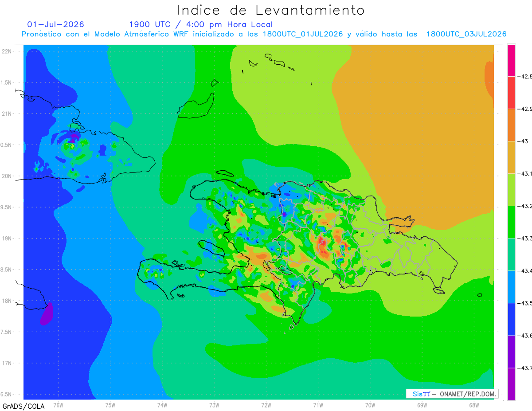The height and width of the screenshot is (411, 532).
Task: Click the '-43.7' legend value
Action: point(524,368)
